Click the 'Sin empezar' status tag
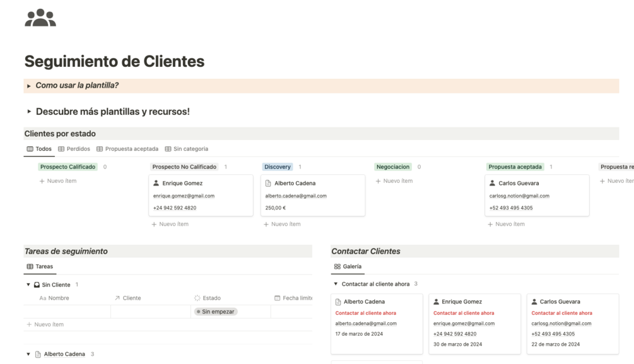Screen dimensions: 634x364 [x=216, y=312]
